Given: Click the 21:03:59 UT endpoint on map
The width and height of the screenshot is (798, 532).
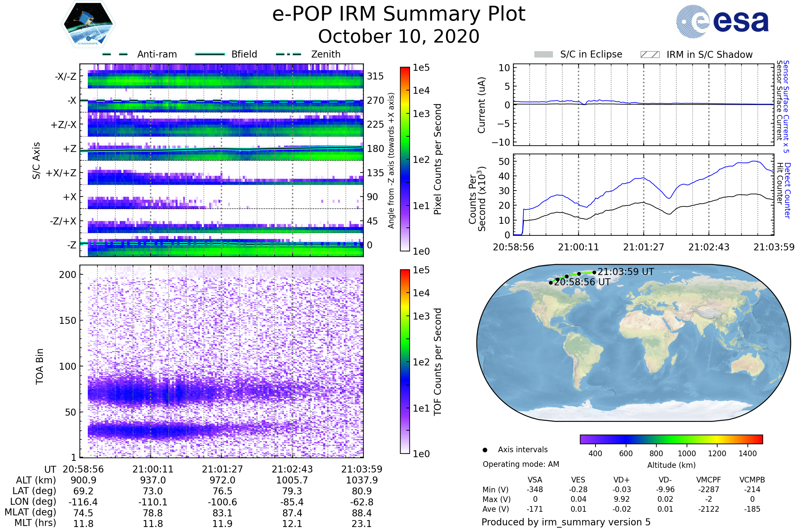Looking at the screenshot, I should (x=594, y=272).
